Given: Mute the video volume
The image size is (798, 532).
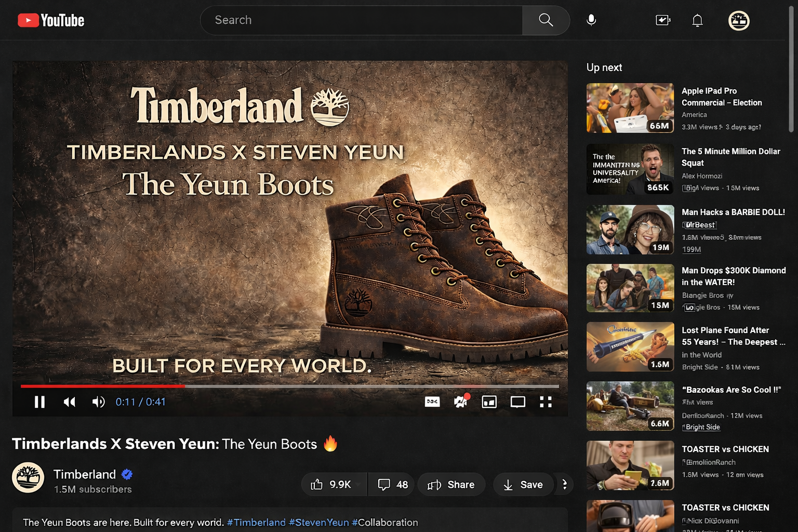Looking at the screenshot, I should pyautogui.click(x=98, y=402).
